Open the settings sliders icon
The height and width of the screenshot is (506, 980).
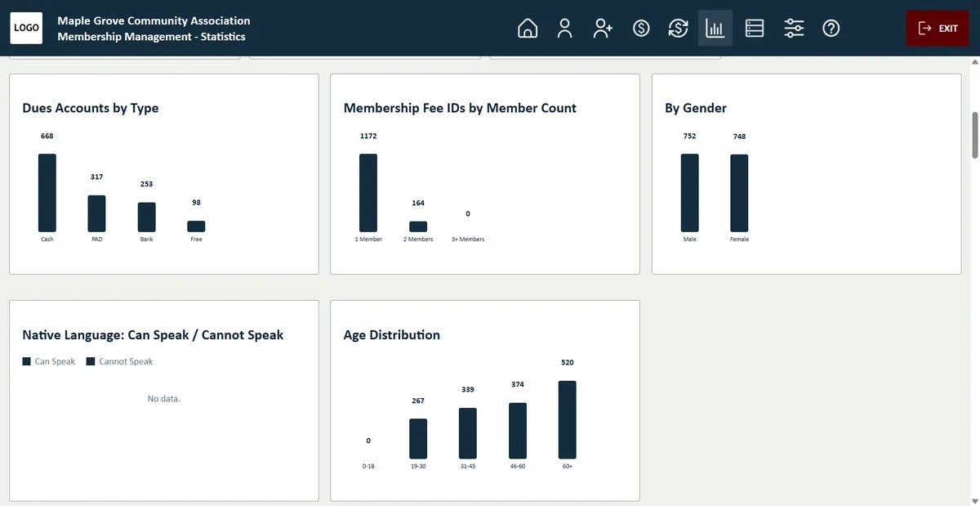[794, 29]
